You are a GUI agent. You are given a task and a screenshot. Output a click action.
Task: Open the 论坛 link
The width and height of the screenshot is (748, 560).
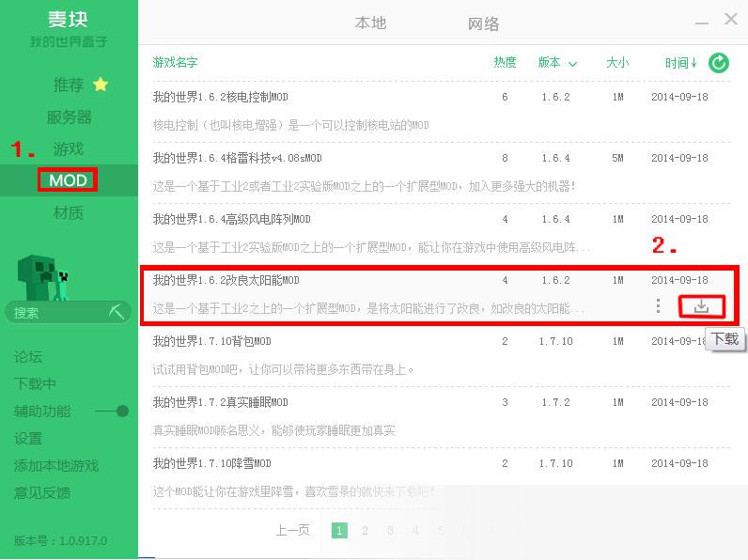coord(27,356)
